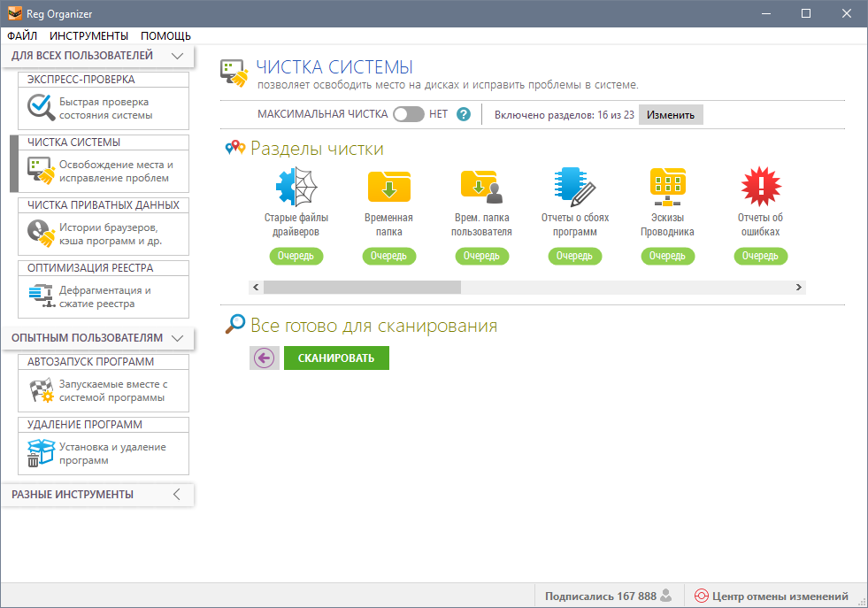Select the ОПТИМИЗАЦИЯ РЕЕСТРА section header
The image size is (868, 608).
coord(104,268)
